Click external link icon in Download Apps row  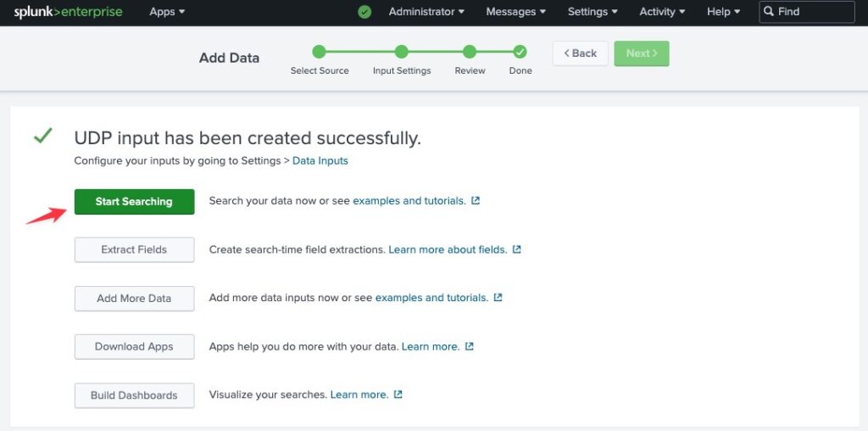pos(470,346)
